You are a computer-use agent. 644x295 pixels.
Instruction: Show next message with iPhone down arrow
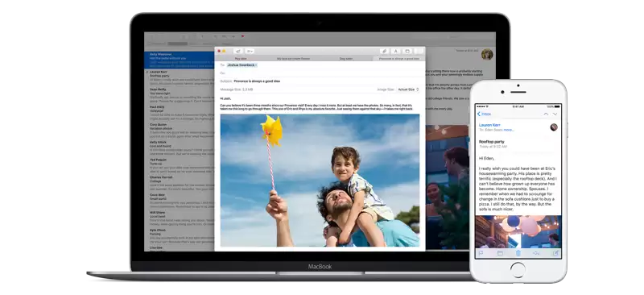(x=555, y=114)
